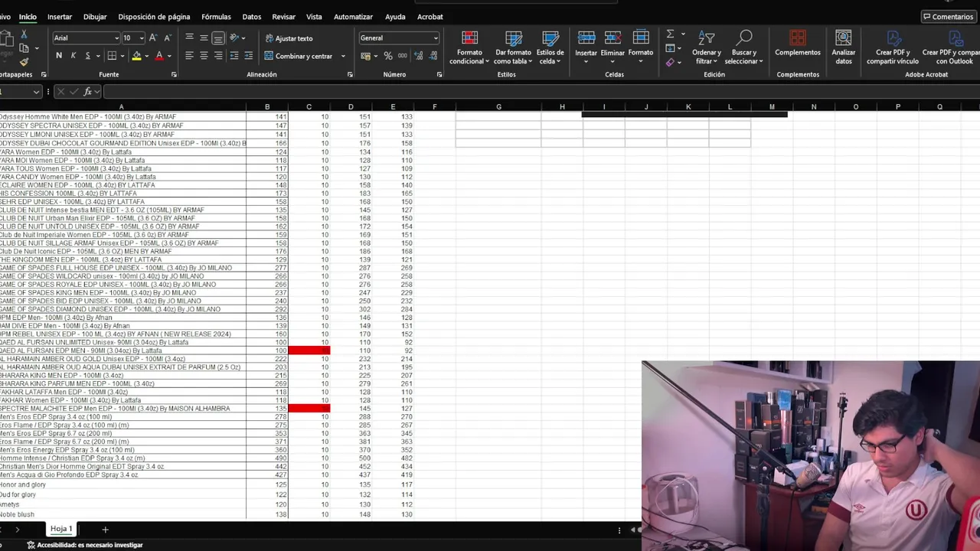Image resolution: width=980 pixels, height=551 pixels.
Task: Click Crear PDF y compartir vínculo
Action: [x=893, y=47]
